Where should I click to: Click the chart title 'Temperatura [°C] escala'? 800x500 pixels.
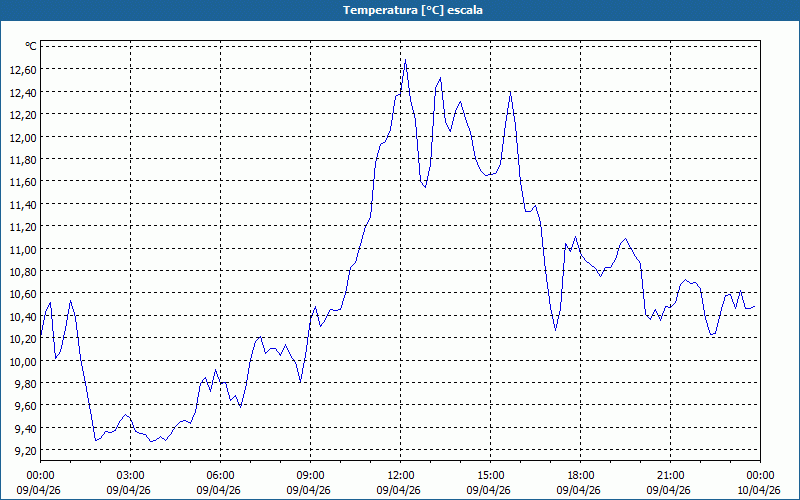coord(400,10)
